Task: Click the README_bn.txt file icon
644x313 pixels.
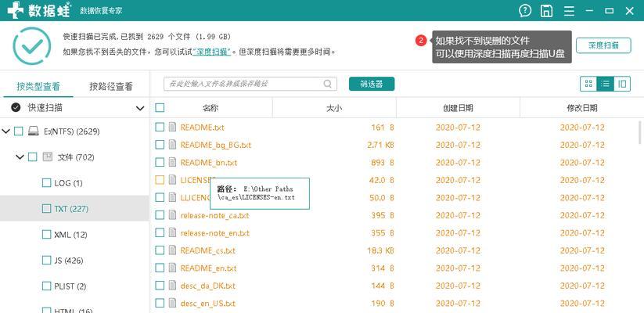Action: pos(172,163)
